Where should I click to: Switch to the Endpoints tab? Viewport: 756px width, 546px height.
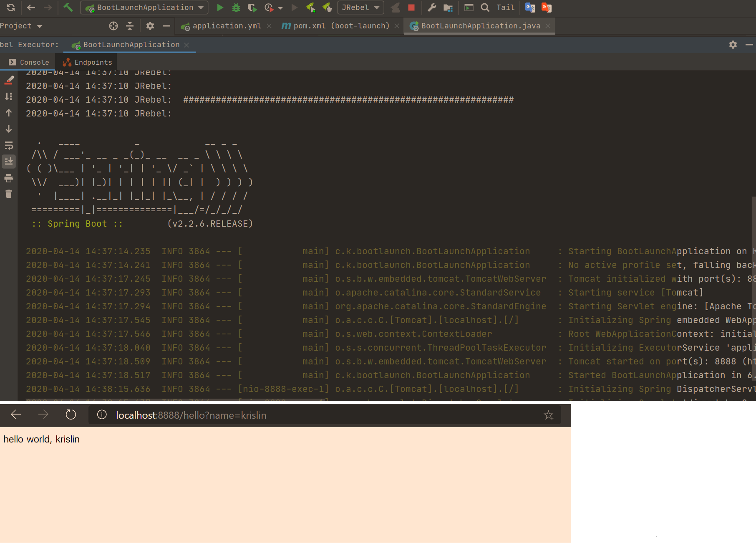coord(87,62)
